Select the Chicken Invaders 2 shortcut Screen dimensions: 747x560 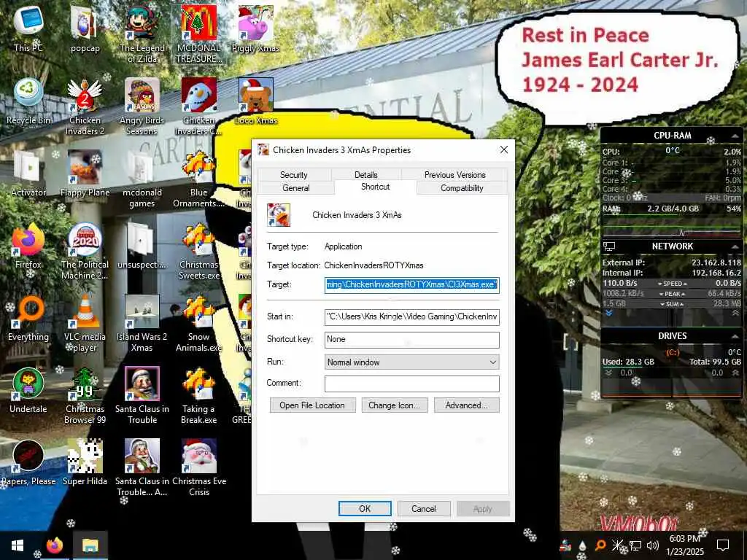tap(85, 106)
